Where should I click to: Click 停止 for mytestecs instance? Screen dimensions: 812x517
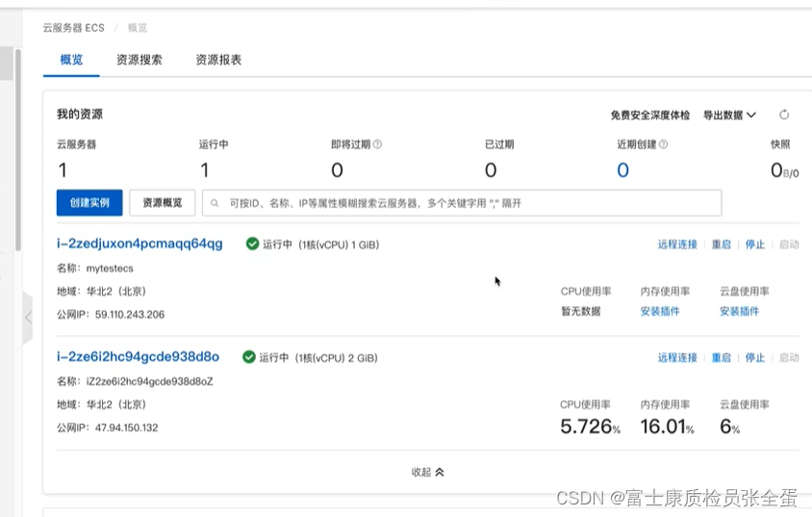click(x=755, y=245)
